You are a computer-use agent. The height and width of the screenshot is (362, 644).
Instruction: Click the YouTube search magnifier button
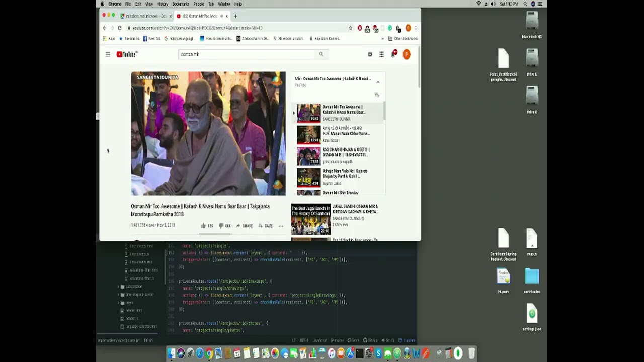pyautogui.click(x=321, y=54)
